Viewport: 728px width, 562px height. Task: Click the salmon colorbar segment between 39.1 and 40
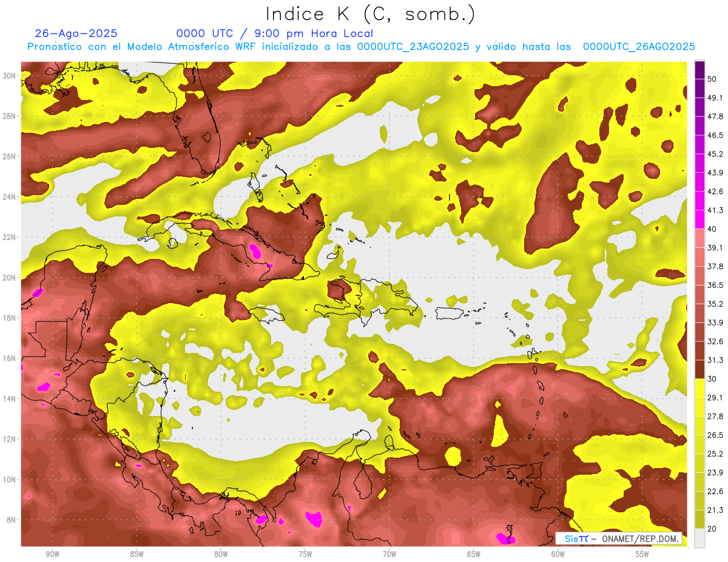[699, 238]
